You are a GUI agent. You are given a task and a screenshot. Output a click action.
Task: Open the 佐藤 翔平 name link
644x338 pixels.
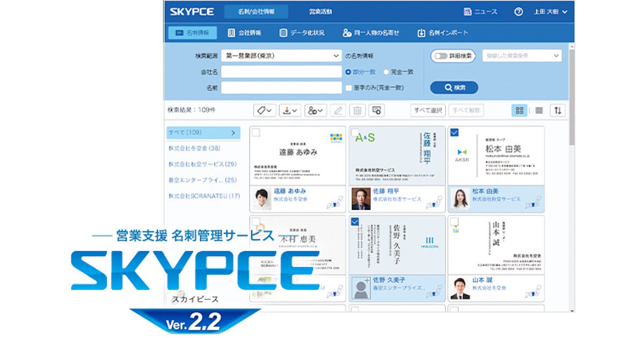[x=386, y=191]
